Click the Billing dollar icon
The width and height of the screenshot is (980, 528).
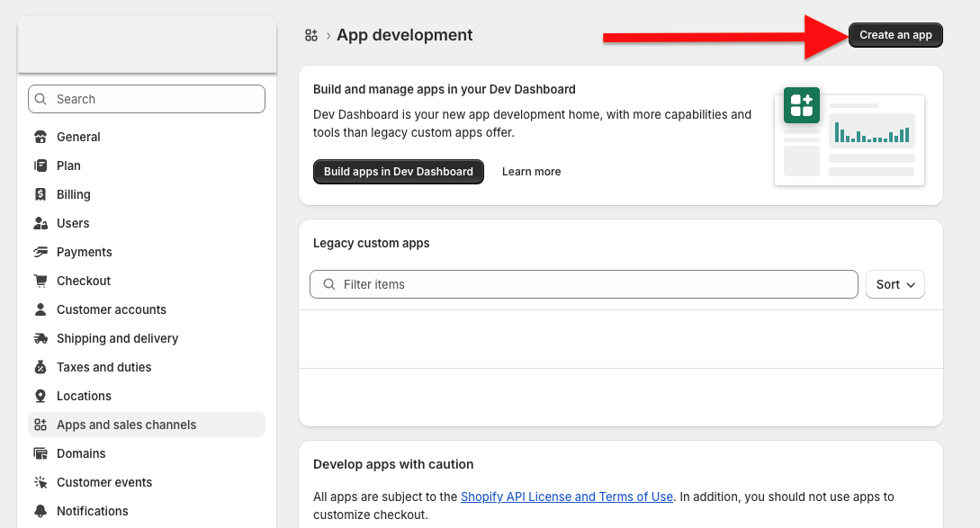(x=40, y=194)
